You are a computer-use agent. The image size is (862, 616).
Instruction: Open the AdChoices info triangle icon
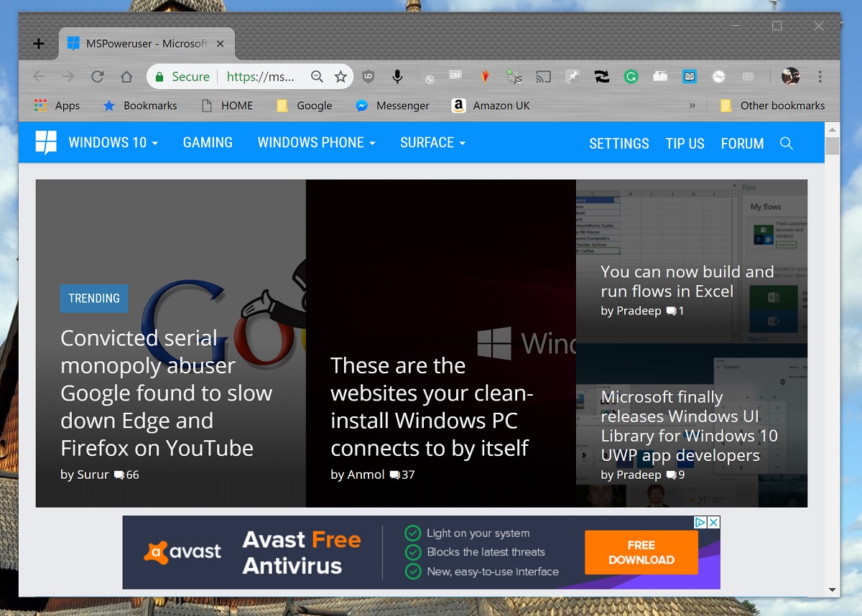tap(700, 523)
